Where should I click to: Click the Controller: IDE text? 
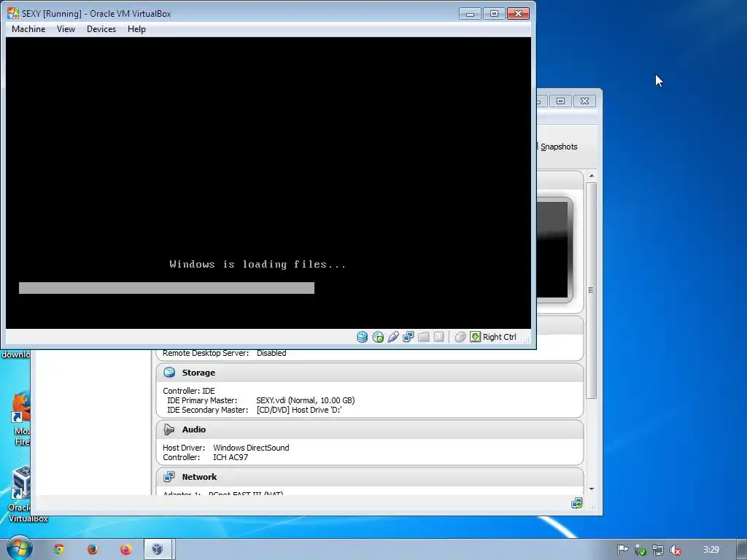[189, 391]
